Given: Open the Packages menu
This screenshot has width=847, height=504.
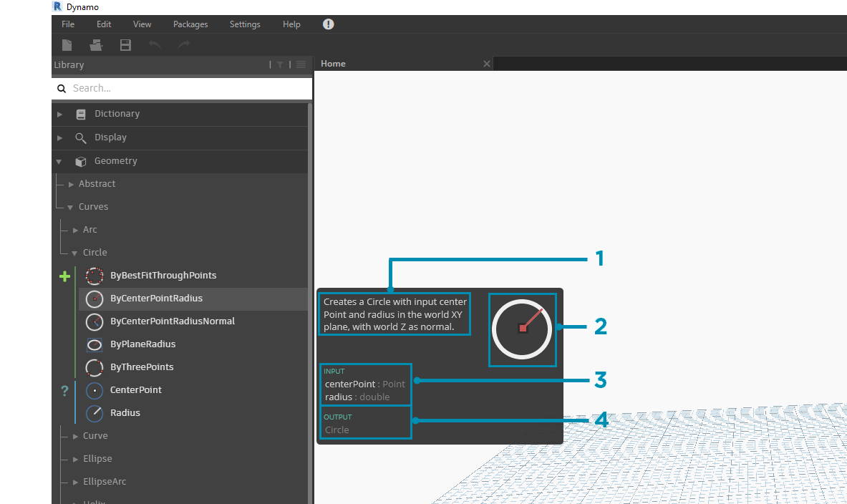Looking at the screenshot, I should [x=190, y=24].
